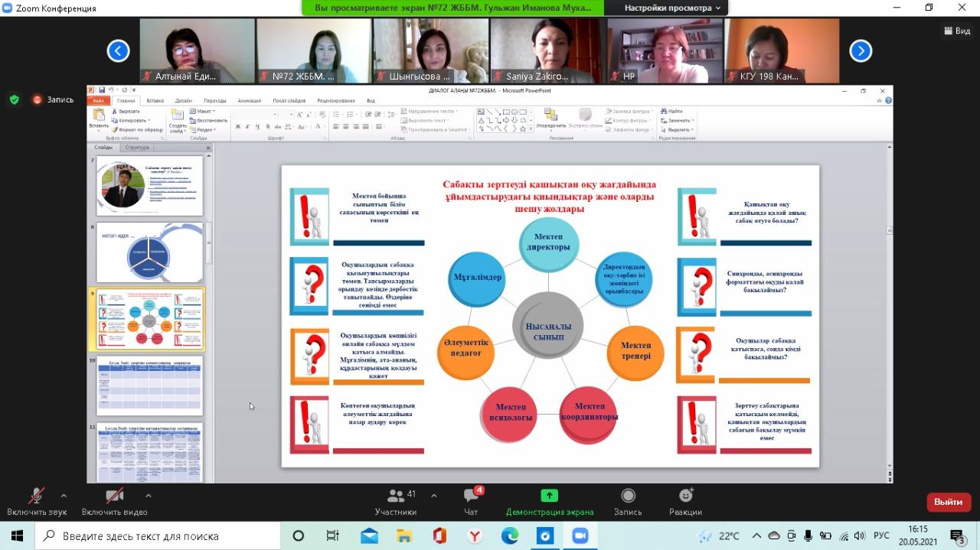Select slide 10 thumbnail in slide panel
Image resolution: width=980 pixels, height=550 pixels.
149,386
